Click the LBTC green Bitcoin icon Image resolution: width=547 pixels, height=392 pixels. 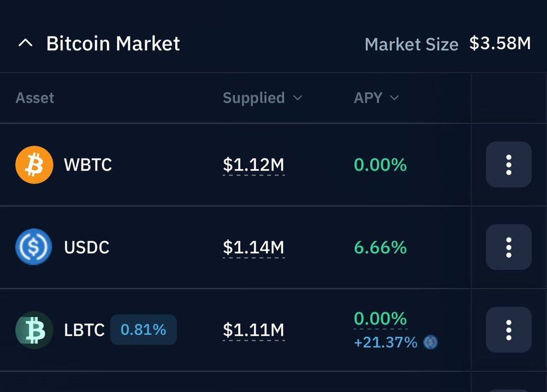point(34,329)
